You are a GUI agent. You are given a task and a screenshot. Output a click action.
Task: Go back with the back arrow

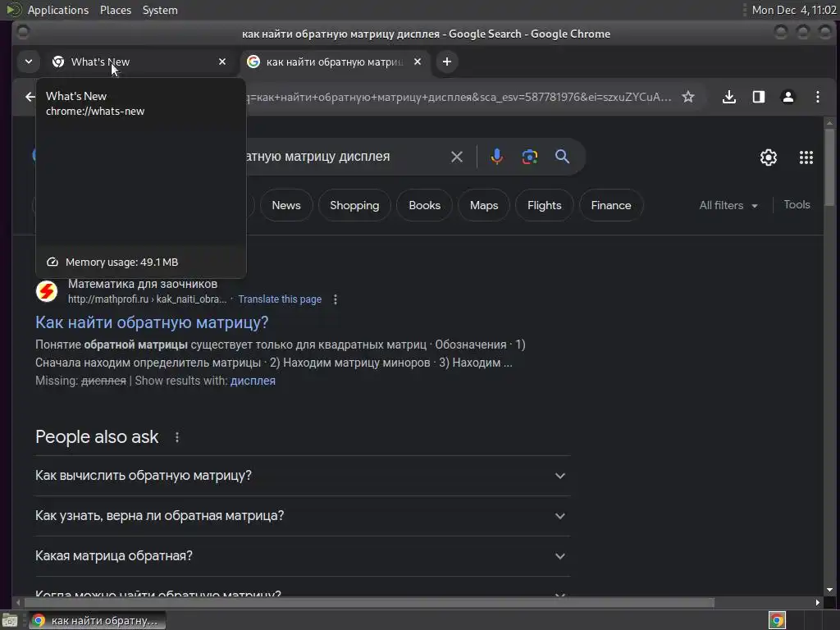coord(30,97)
